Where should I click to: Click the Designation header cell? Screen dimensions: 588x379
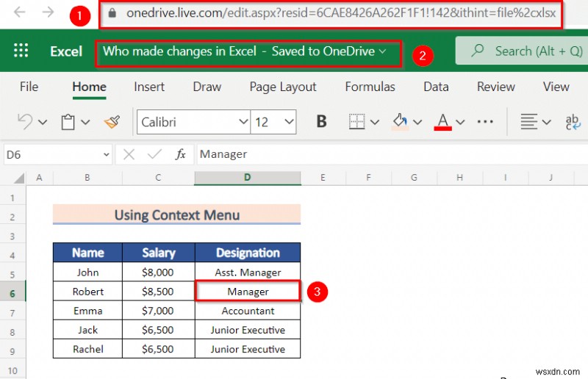(x=248, y=253)
